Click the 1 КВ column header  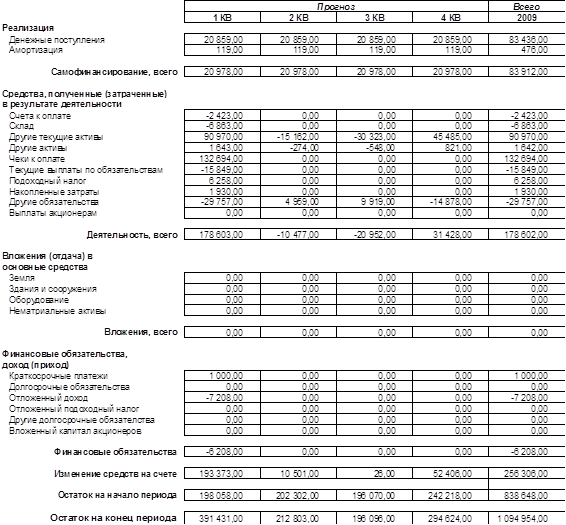coord(222,17)
